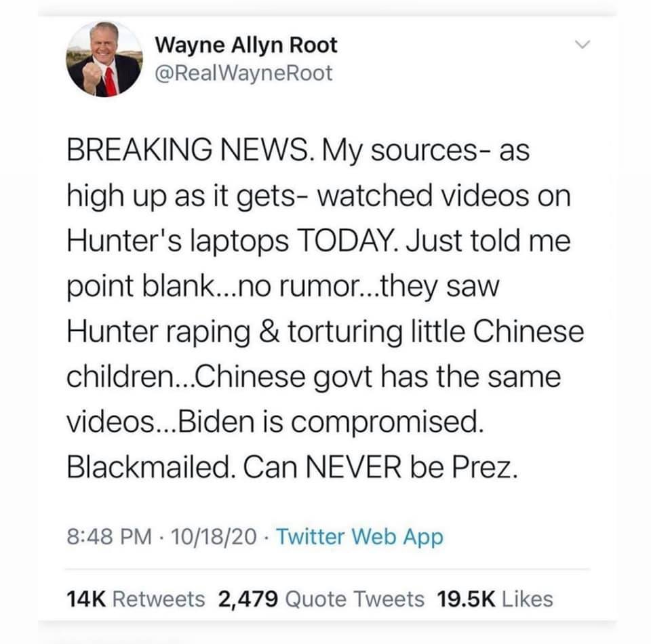The image size is (651, 644).
Task: Click the 'Chinese govt has the same' line
Action: (313, 377)
